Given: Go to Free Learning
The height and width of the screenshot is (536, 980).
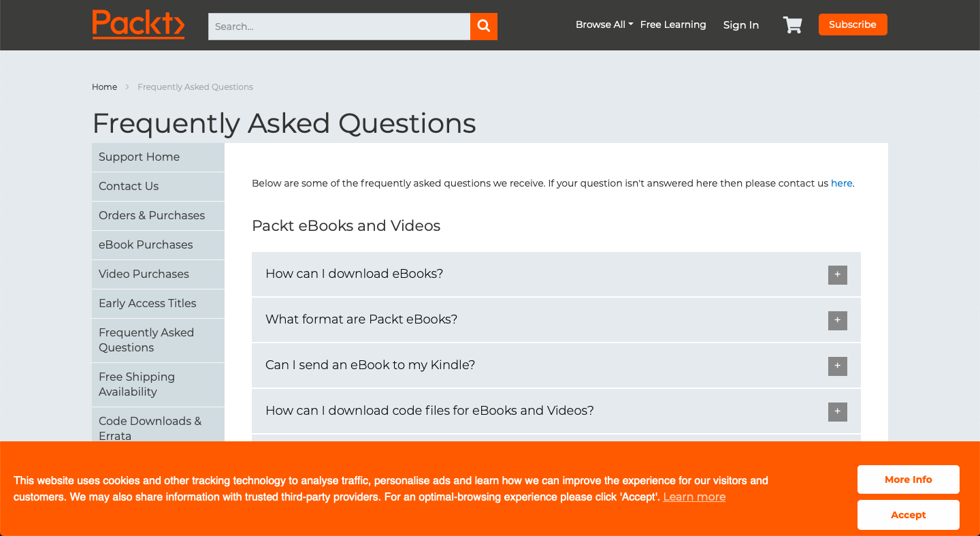Looking at the screenshot, I should click(673, 25).
